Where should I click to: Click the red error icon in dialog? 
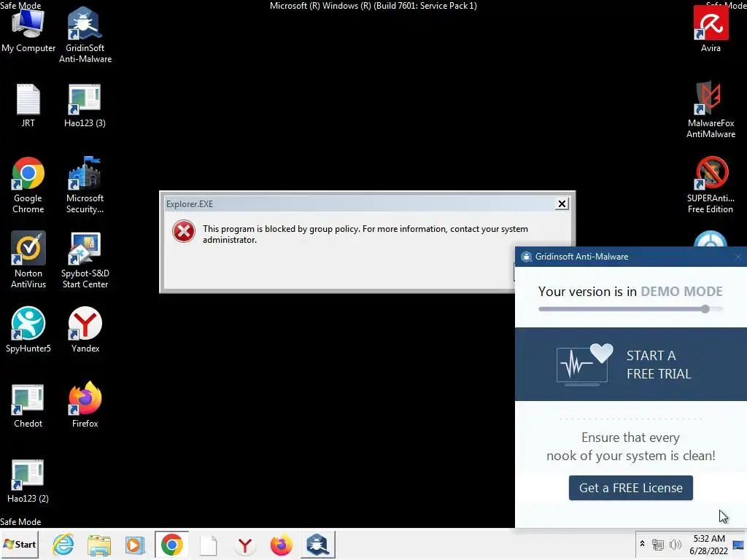click(x=183, y=231)
